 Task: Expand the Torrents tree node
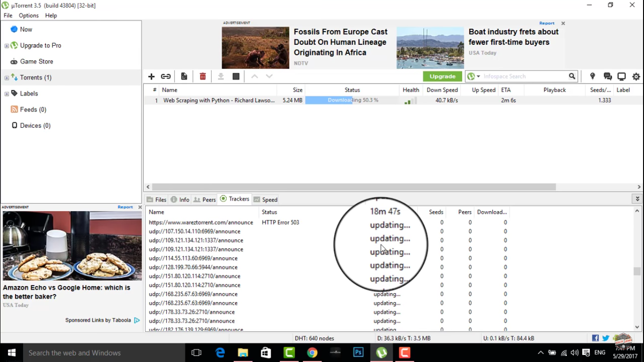click(7, 78)
